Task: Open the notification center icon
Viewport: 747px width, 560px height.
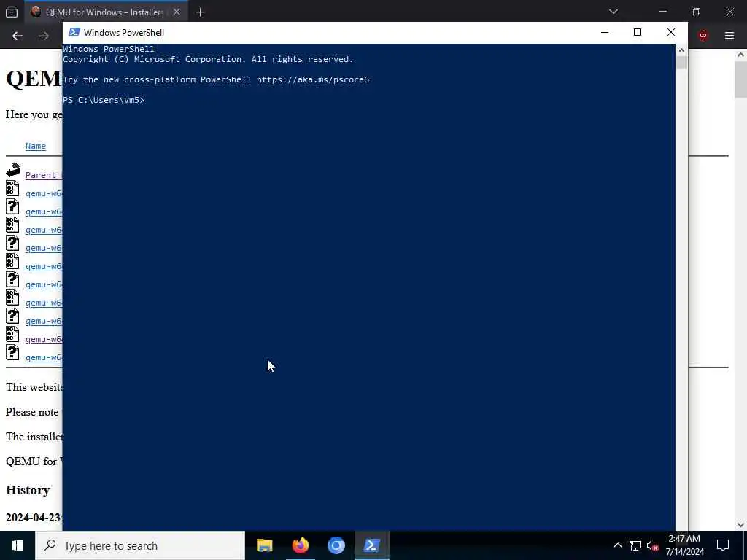Action: [723, 545]
